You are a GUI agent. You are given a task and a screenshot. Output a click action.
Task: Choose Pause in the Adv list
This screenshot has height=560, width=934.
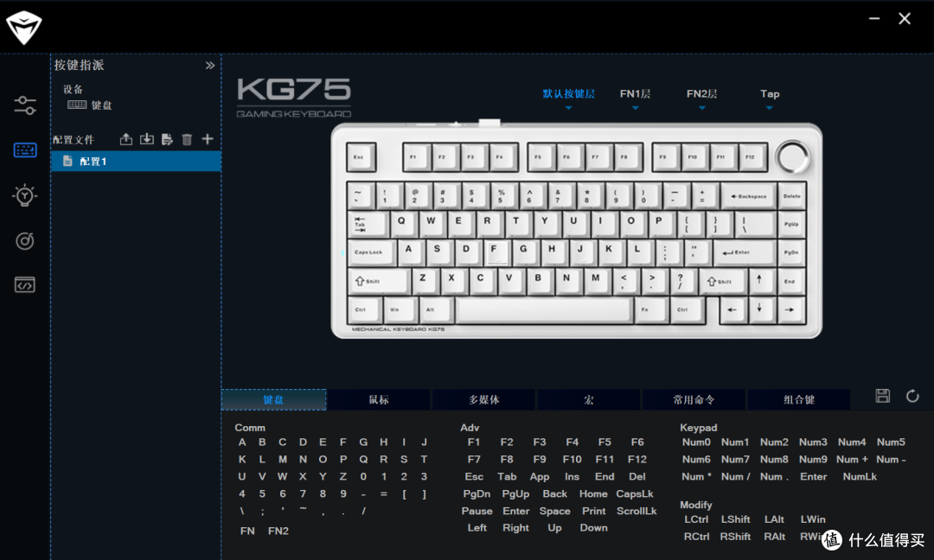click(477, 512)
